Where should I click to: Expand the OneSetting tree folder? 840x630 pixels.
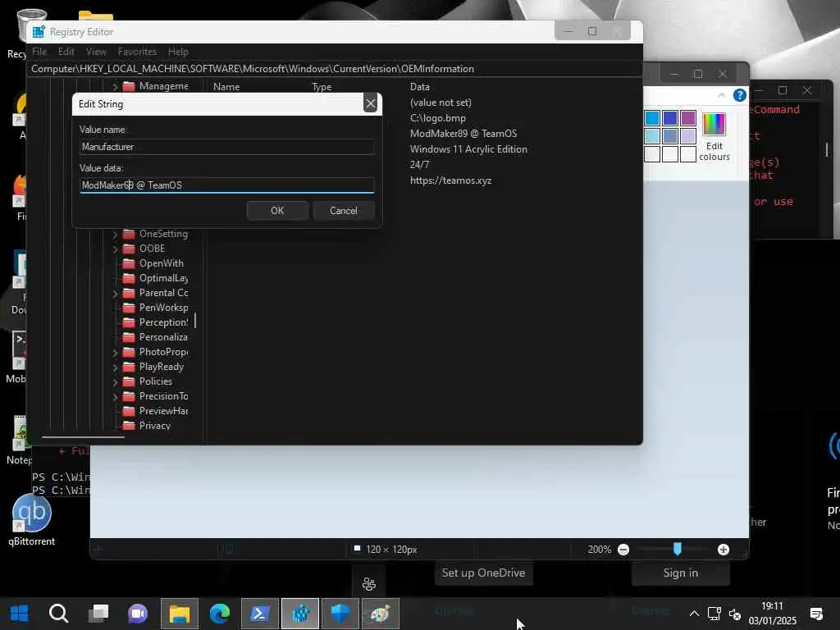click(x=115, y=234)
